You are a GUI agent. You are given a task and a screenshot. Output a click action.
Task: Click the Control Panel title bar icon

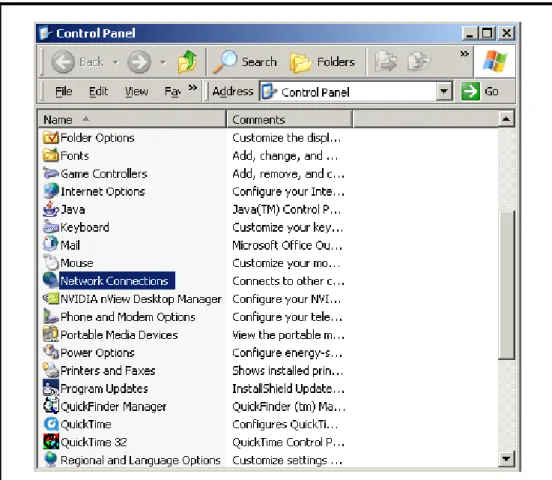pos(45,33)
